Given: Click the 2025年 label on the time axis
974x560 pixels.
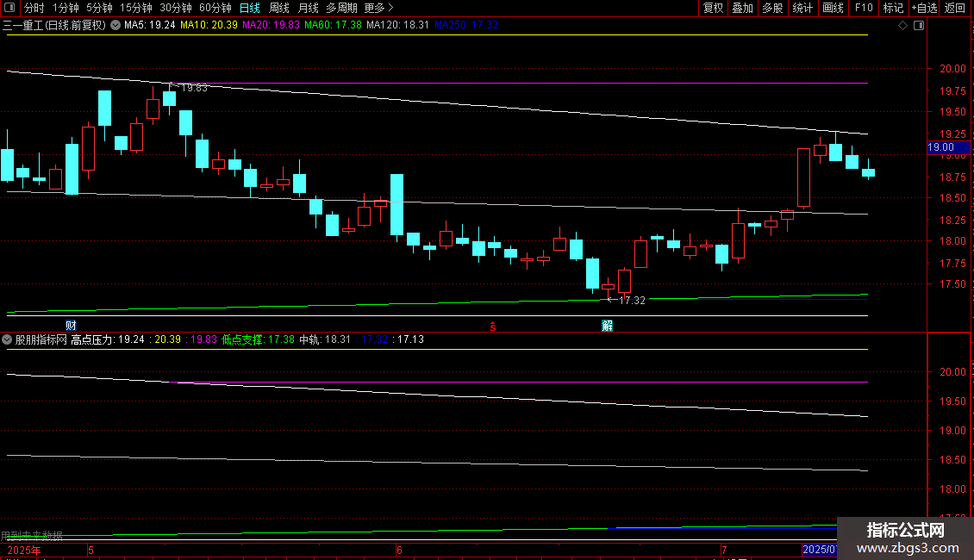Looking at the screenshot, I should point(24,551).
